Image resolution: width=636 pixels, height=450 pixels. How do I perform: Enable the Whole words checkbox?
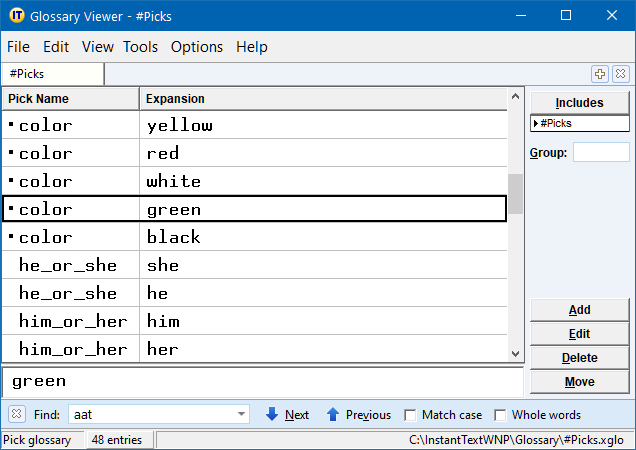500,415
